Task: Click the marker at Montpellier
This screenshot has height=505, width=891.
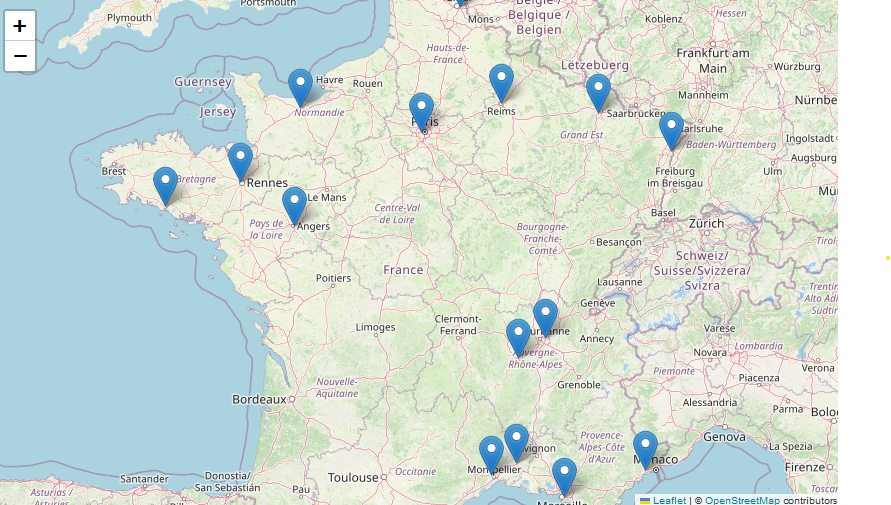Action: [491, 453]
